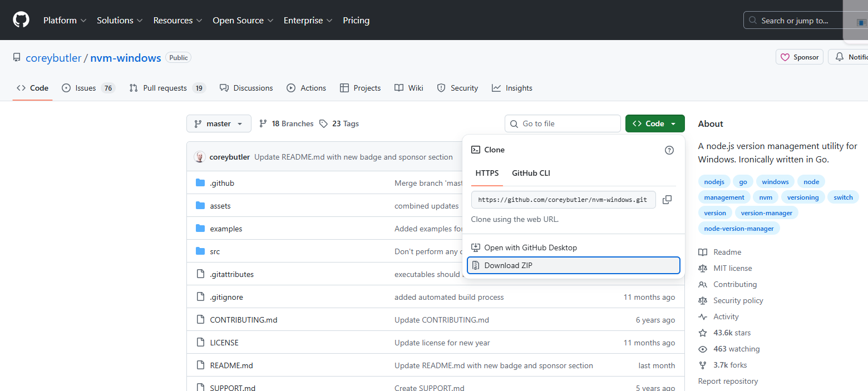Click Report repository link
The width and height of the screenshot is (868, 391).
[728, 381]
